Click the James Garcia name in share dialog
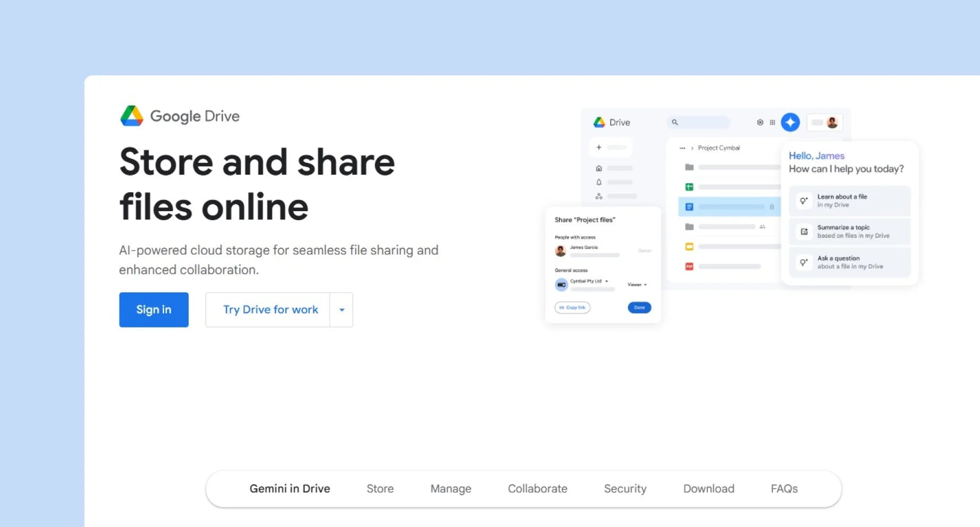Screen dimensions: 980x527 [584, 247]
